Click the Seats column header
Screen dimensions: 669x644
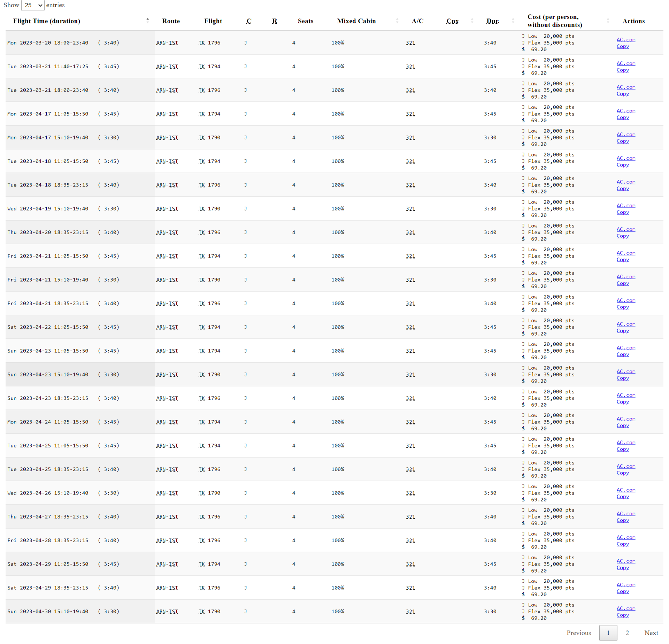tap(305, 21)
